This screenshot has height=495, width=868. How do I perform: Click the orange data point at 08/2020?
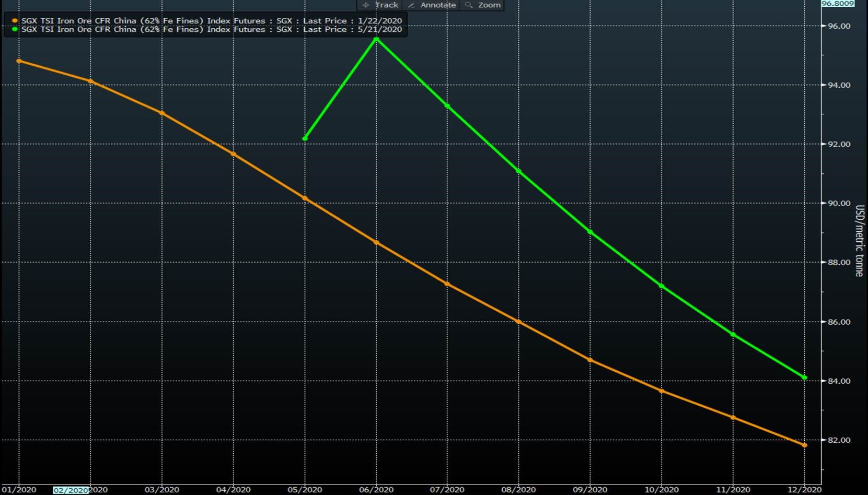[519, 322]
